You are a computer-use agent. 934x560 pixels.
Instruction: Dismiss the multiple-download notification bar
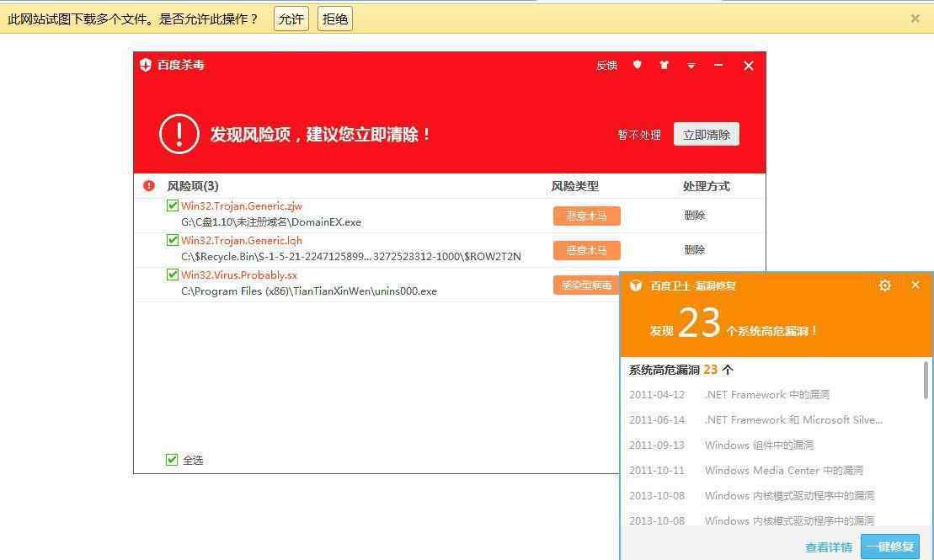coord(915,19)
